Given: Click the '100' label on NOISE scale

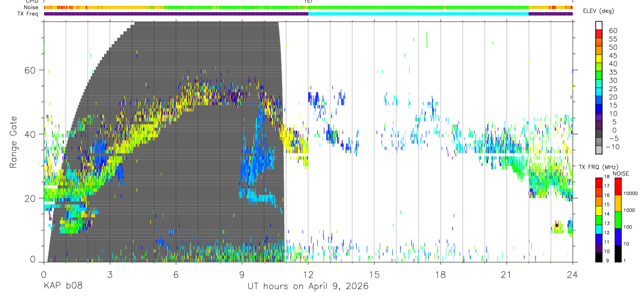Looking at the screenshot, I should (x=628, y=228).
